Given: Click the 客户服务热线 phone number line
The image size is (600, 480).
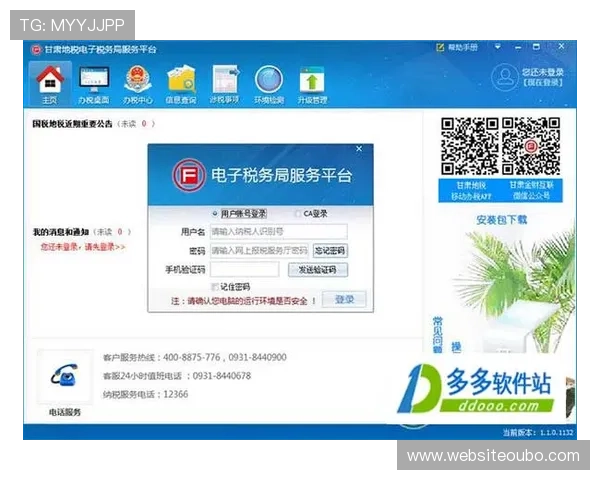Looking at the screenshot, I should (195, 358).
